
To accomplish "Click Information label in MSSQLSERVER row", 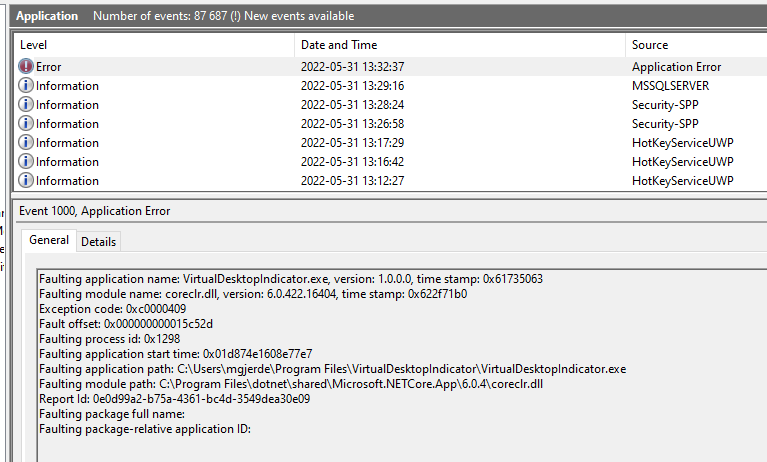I will click(67, 86).
